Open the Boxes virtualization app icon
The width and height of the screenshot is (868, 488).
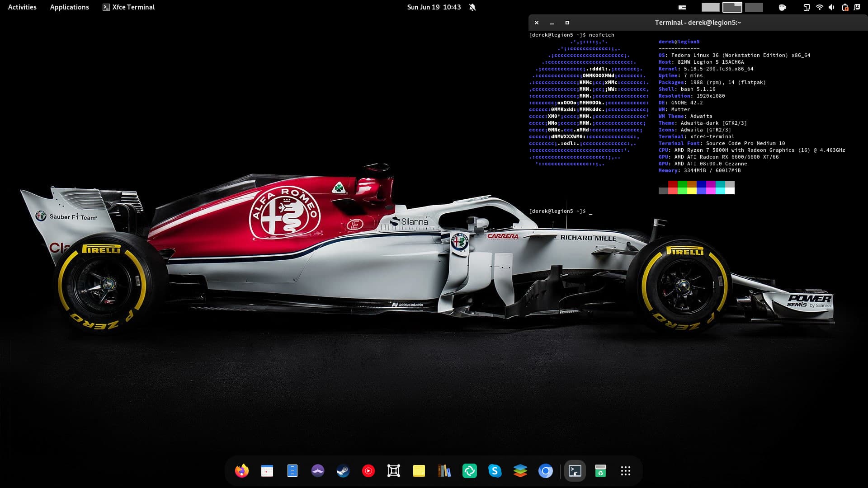pyautogui.click(x=394, y=471)
